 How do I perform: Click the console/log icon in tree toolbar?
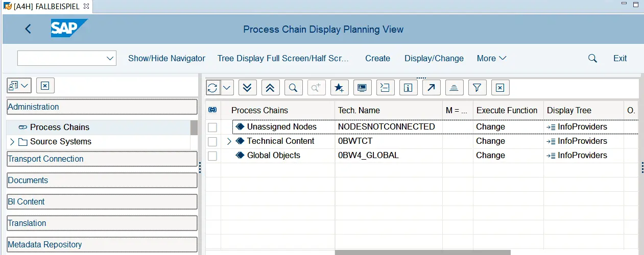tap(385, 88)
